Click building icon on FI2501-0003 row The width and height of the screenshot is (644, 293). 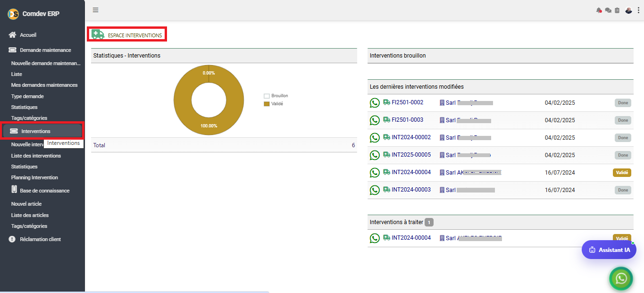(x=442, y=120)
